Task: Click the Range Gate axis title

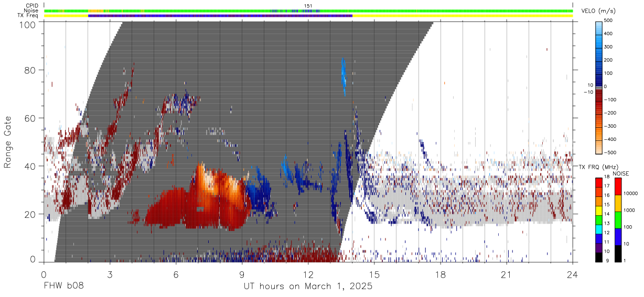Action: 8,142
